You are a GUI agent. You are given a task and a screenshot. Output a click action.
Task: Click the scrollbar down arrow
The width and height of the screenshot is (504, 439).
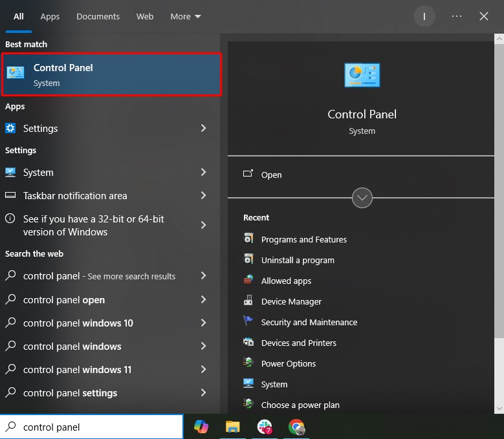[499, 409]
